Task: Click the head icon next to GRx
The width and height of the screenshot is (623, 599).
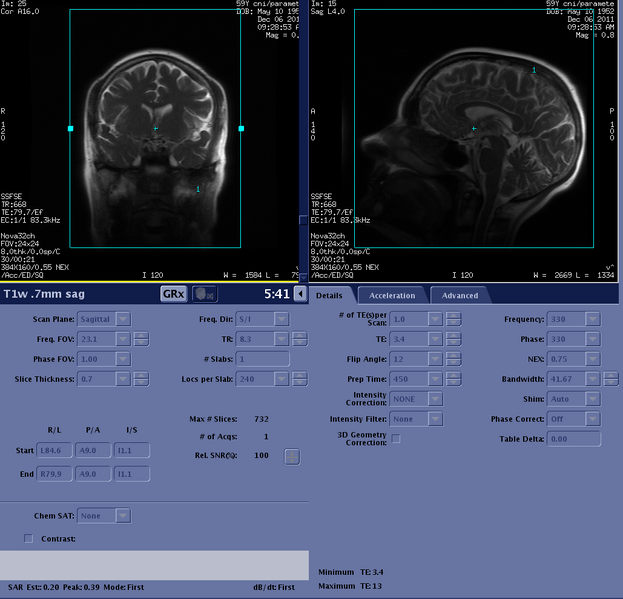Action: [205, 294]
